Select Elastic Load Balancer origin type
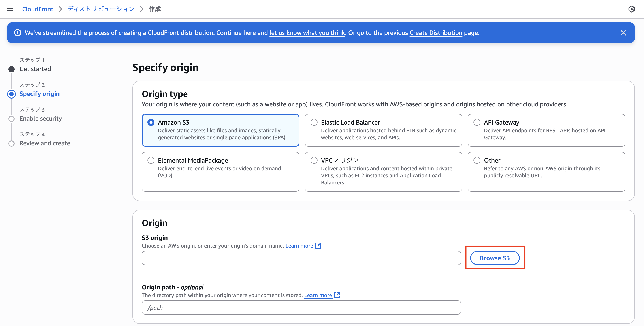Viewport: 644px width, 326px height. click(x=383, y=130)
